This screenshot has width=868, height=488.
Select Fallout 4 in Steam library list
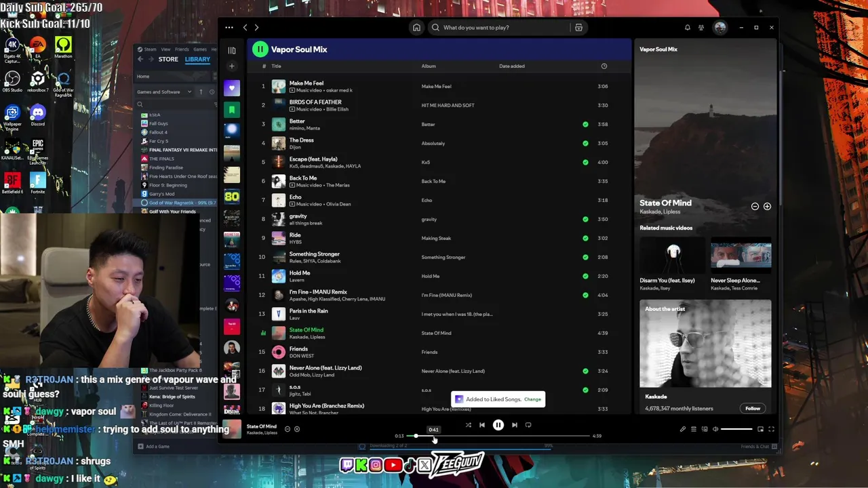click(x=158, y=132)
